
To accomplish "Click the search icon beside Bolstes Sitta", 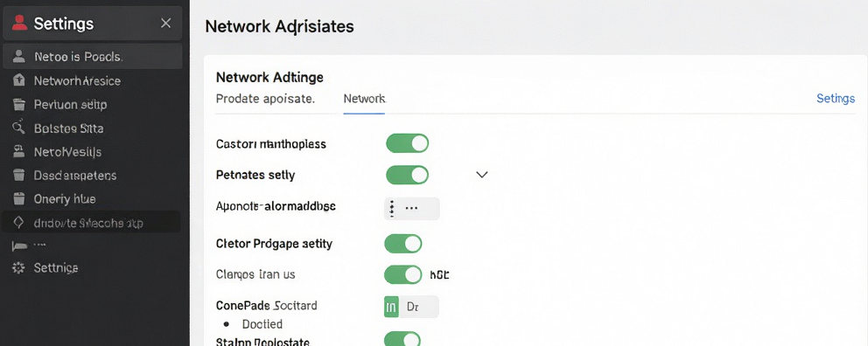I will coord(19,128).
